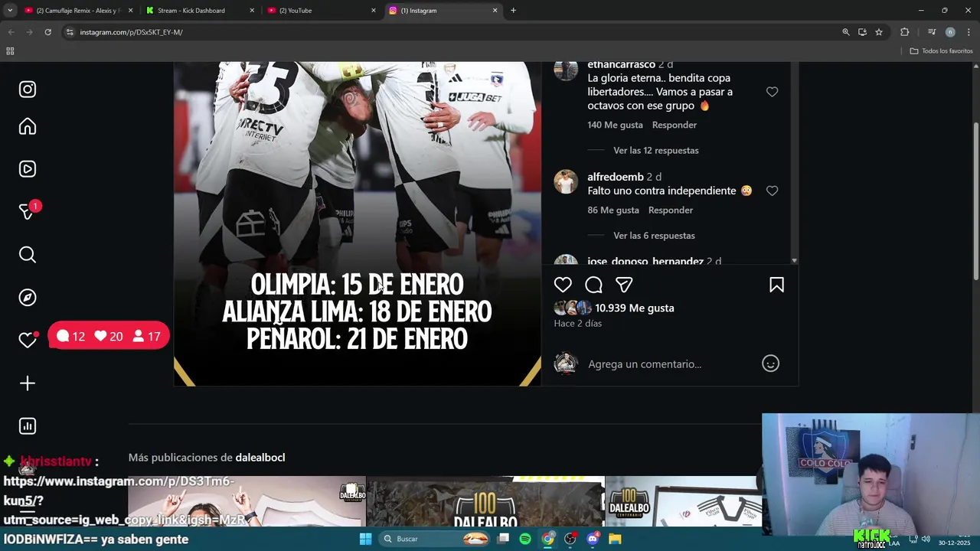Save post with bookmark icon
This screenshot has width=980, height=551.
click(x=776, y=285)
